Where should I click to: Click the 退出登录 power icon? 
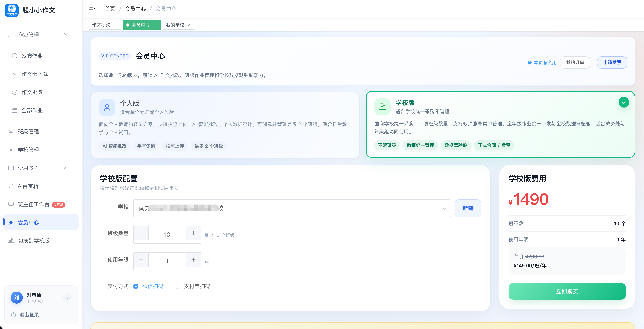pyautogui.click(x=13, y=314)
